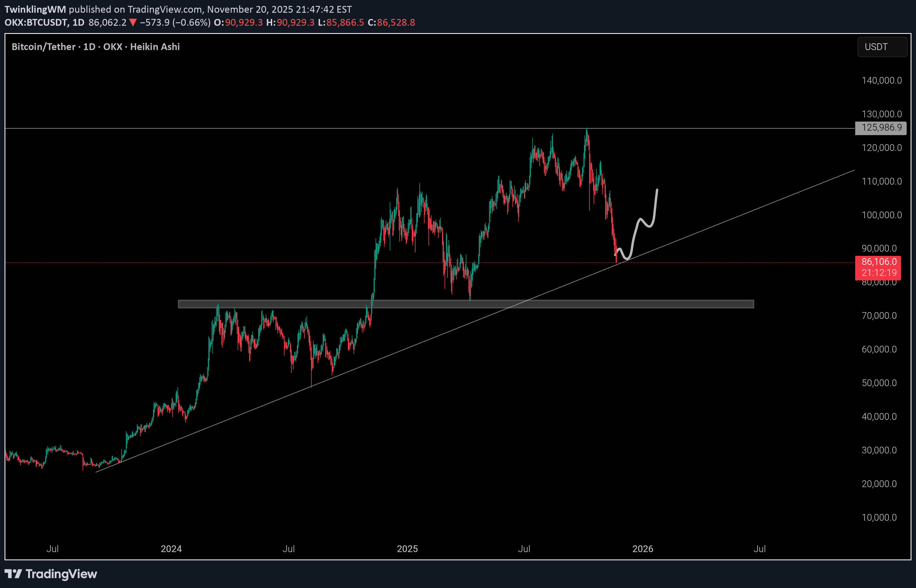
Task: Click the red down-triangle price change icon
Action: pyautogui.click(x=133, y=23)
